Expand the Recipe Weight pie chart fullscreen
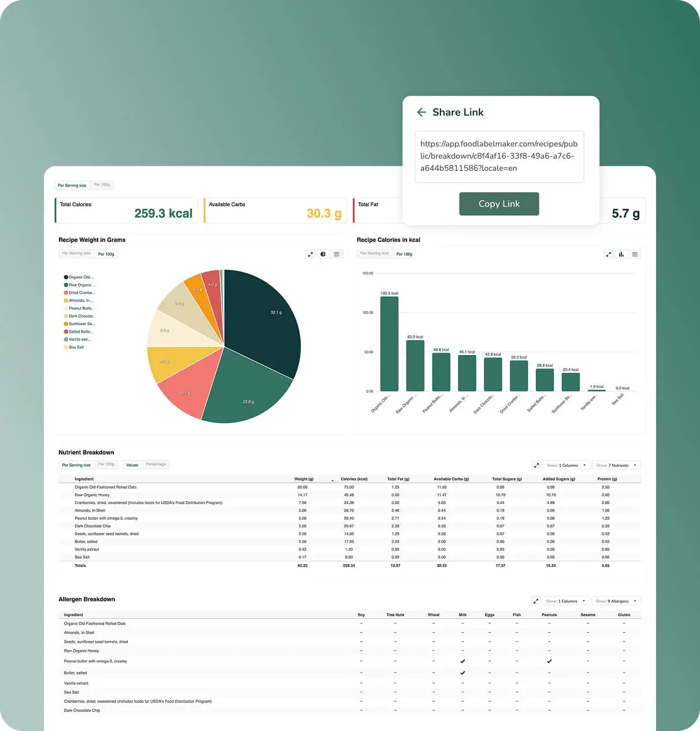 [x=310, y=254]
